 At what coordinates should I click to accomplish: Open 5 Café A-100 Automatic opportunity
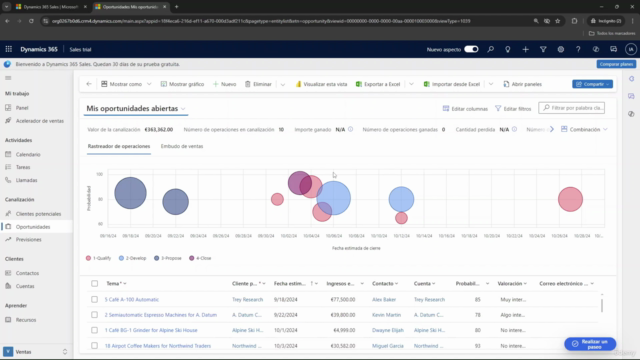coord(131,299)
